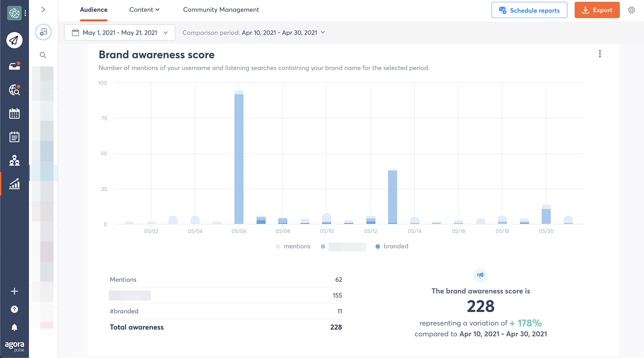Image resolution: width=644 pixels, height=358 pixels.
Task: Click the plus icon in sidebar
Action: tap(14, 291)
